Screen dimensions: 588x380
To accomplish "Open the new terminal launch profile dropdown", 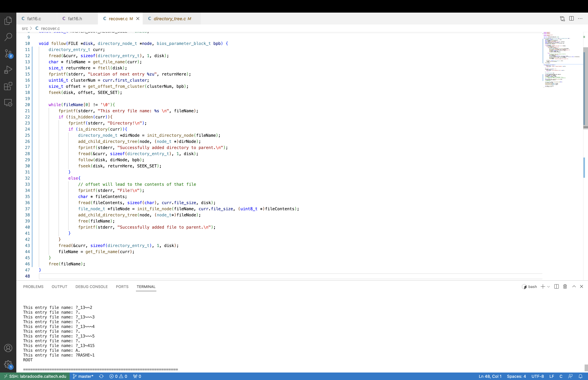I will pos(549,287).
